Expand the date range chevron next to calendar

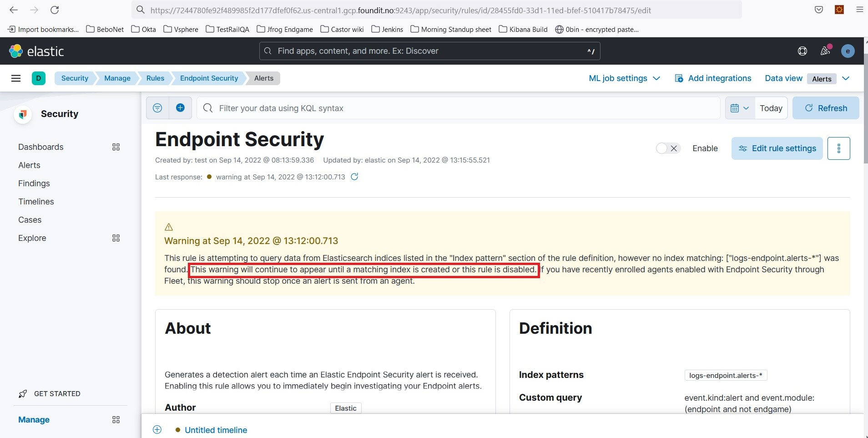click(746, 108)
